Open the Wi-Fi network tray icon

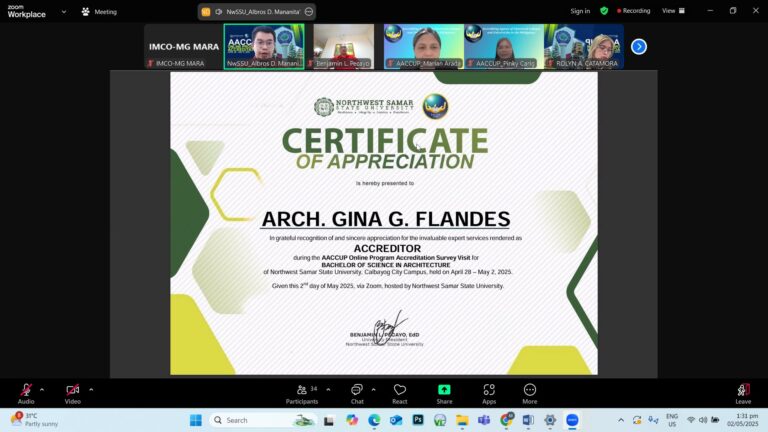(x=691, y=420)
